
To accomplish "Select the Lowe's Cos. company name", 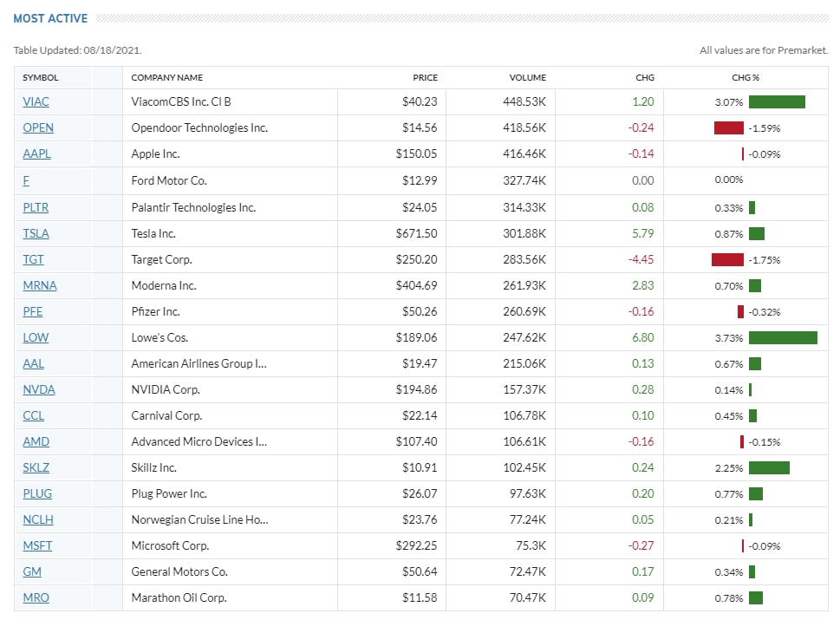I will pos(160,337).
